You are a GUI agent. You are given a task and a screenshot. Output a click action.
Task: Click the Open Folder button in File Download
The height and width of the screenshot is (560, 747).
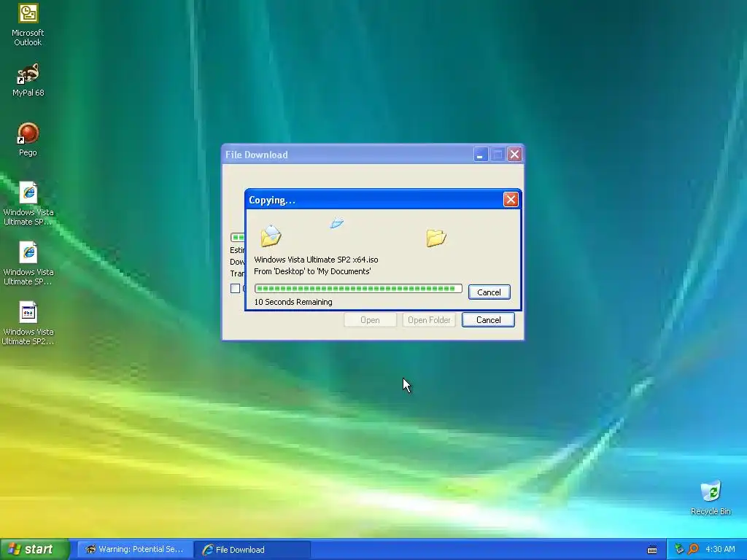tap(429, 320)
